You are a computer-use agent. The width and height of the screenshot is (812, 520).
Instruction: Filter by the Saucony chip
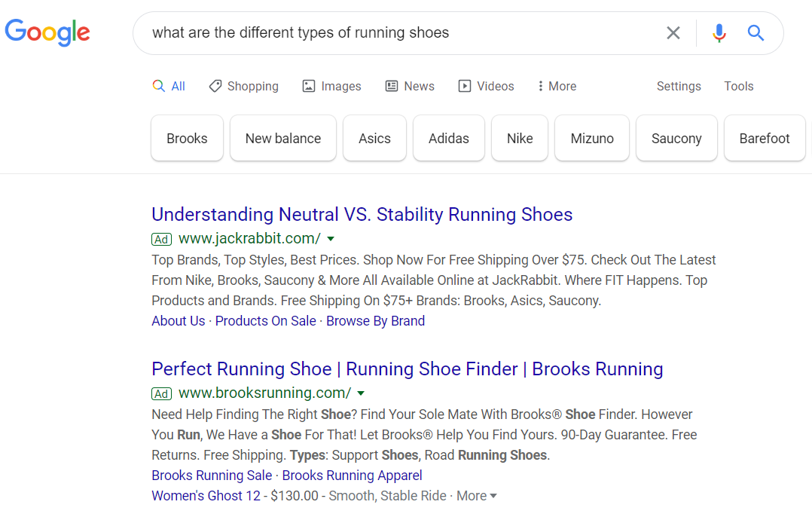pos(676,138)
